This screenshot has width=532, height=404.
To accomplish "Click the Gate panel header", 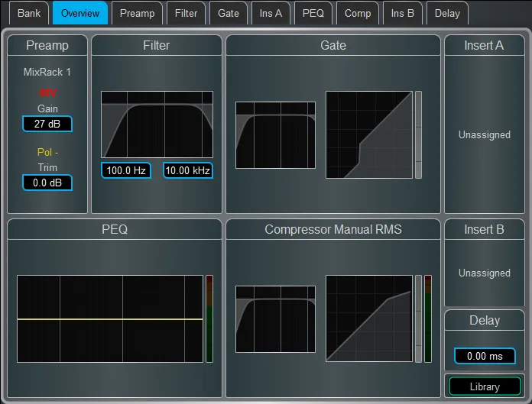I will [x=333, y=45].
